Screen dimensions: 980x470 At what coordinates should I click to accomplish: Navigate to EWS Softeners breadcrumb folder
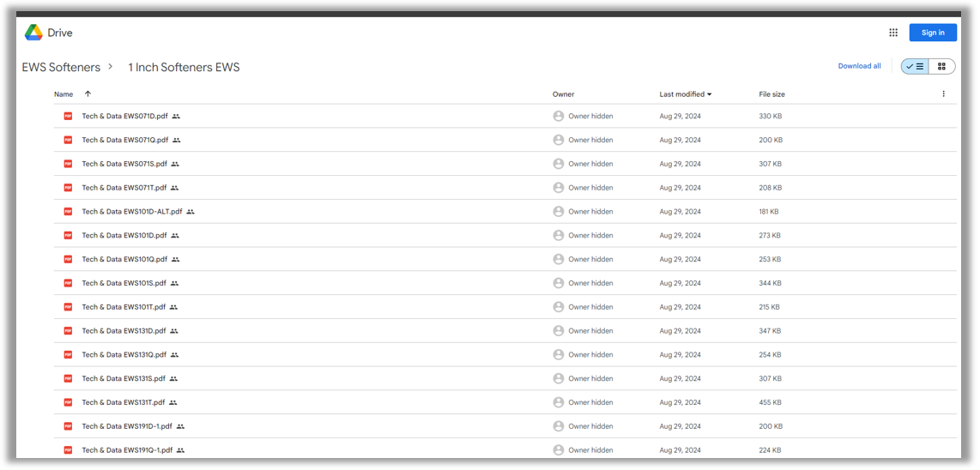(x=61, y=67)
